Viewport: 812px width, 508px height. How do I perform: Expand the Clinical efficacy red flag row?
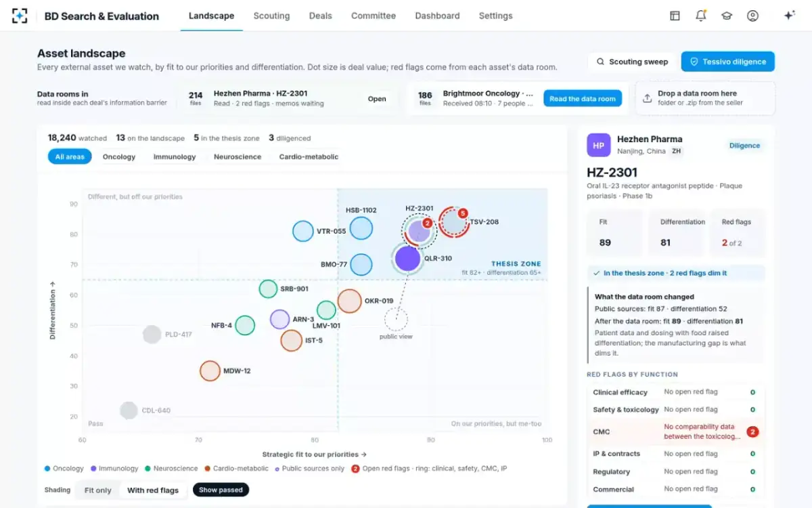(x=675, y=392)
